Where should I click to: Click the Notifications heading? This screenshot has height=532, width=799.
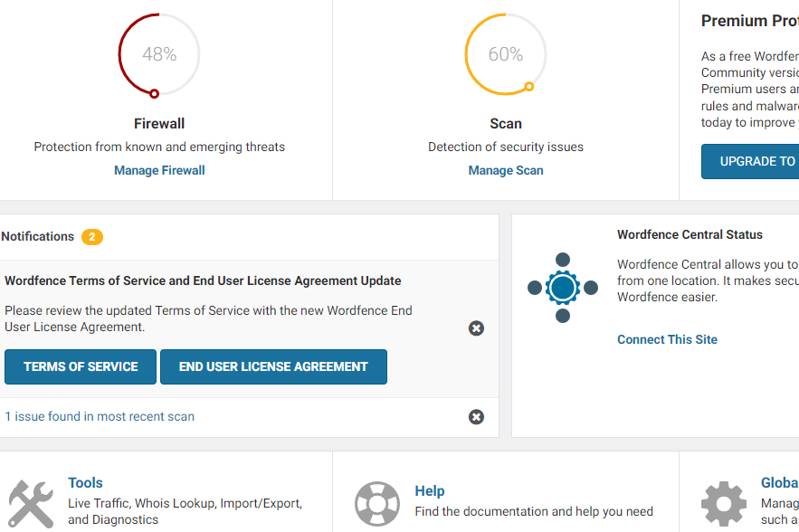pyautogui.click(x=38, y=236)
